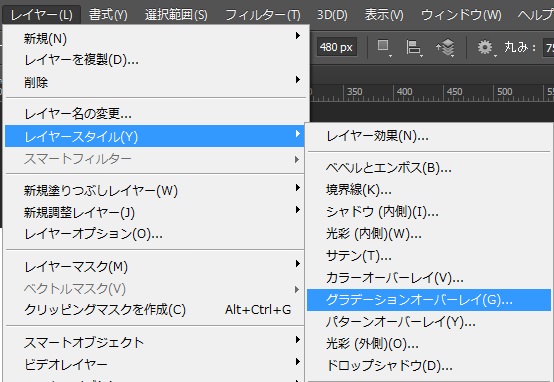This screenshot has width=554, height=382.
Task: Click the 丸み value field
Action: [x=548, y=47]
